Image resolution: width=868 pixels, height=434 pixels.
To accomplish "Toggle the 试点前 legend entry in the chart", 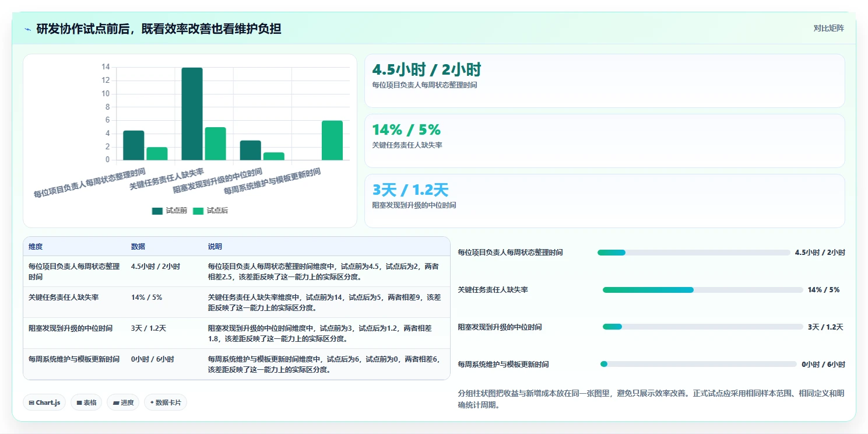I will point(170,211).
